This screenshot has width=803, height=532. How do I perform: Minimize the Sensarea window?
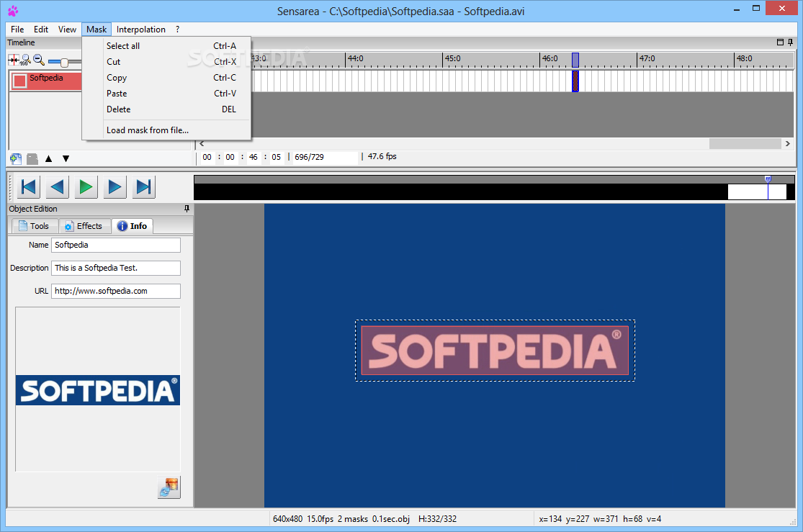pos(737,9)
